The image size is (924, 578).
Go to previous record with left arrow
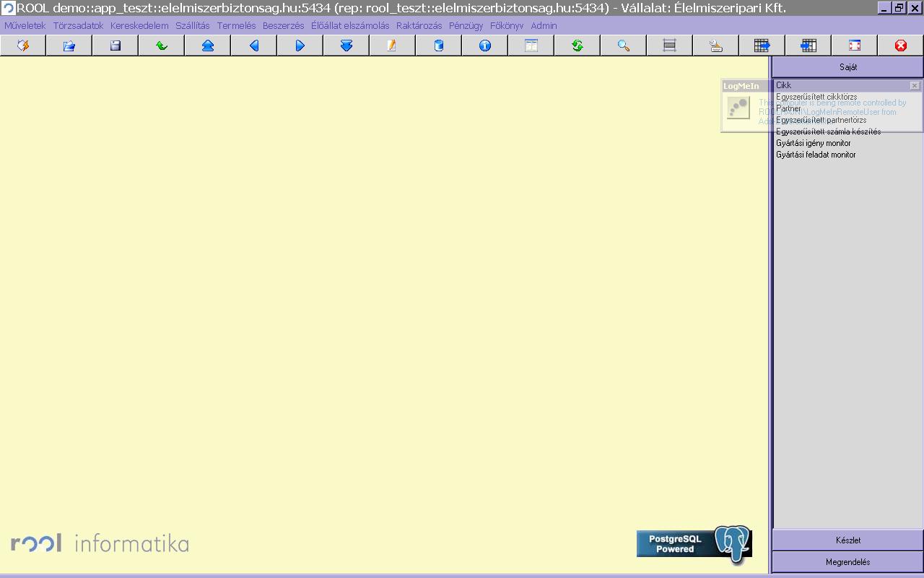pos(253,46)
